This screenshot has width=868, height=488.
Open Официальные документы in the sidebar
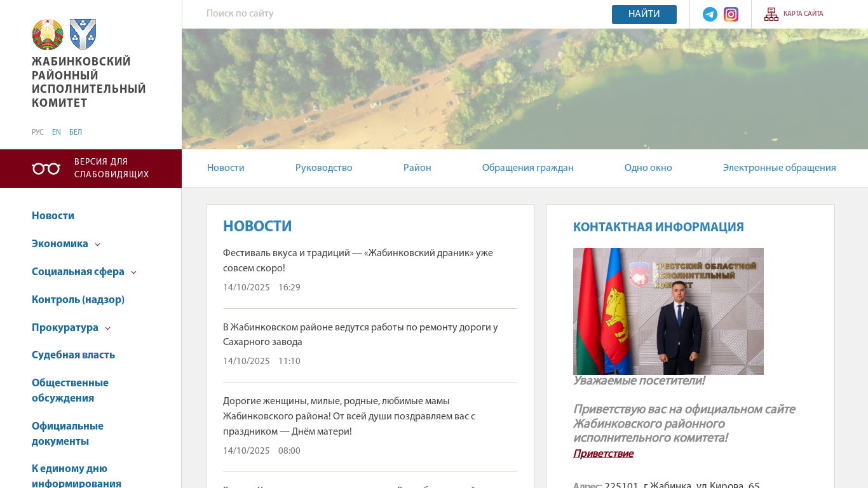pos(67,434)
